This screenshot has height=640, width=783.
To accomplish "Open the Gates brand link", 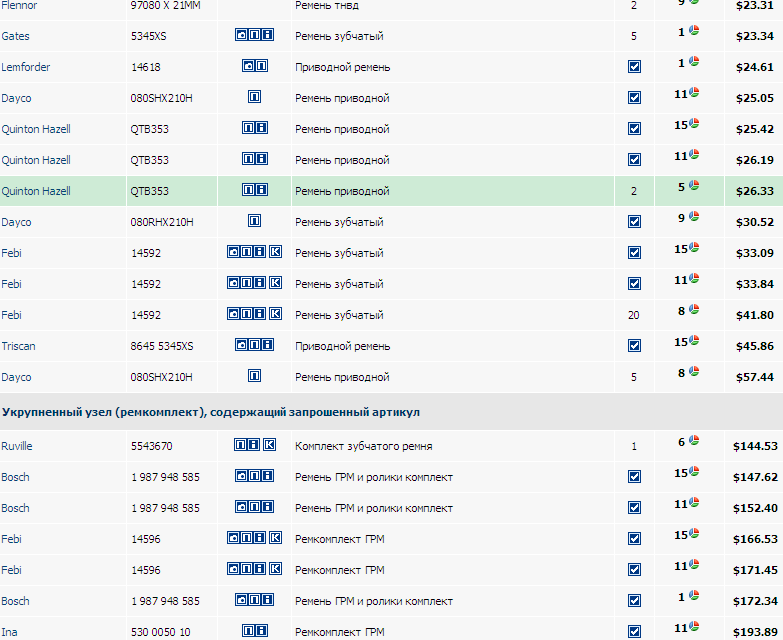I will (x=15, y=36).
